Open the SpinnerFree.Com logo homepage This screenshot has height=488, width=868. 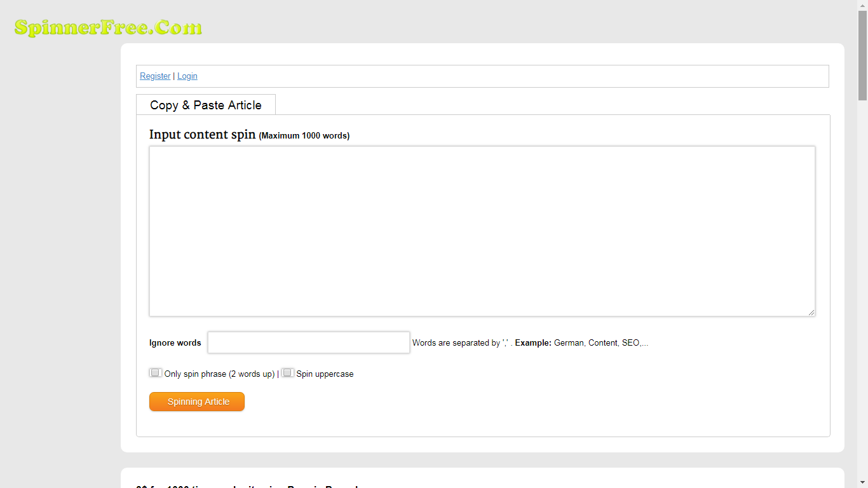(x=108, y=27)
